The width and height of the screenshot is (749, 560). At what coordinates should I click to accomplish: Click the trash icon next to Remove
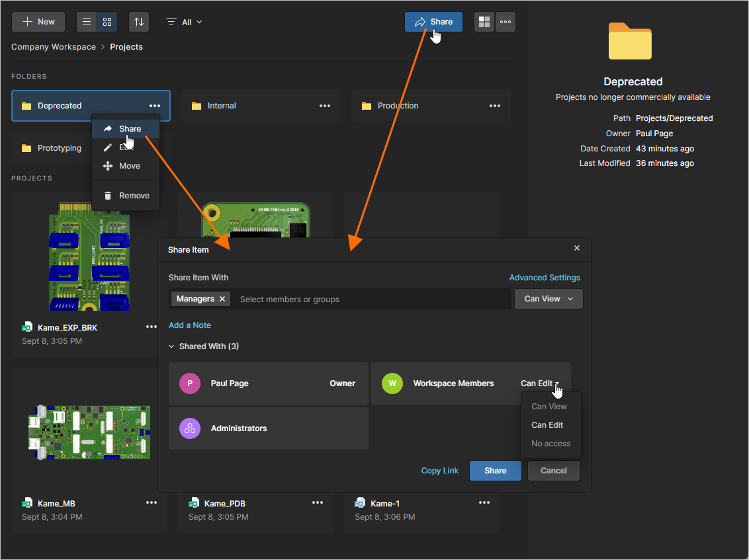[x=108, y=195]
